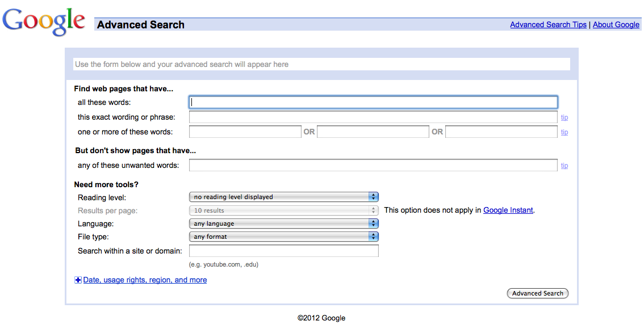This screenshot has width=644, height=329.
Task: Click the tip link for one or more words
Action: [x=564, y=132]
